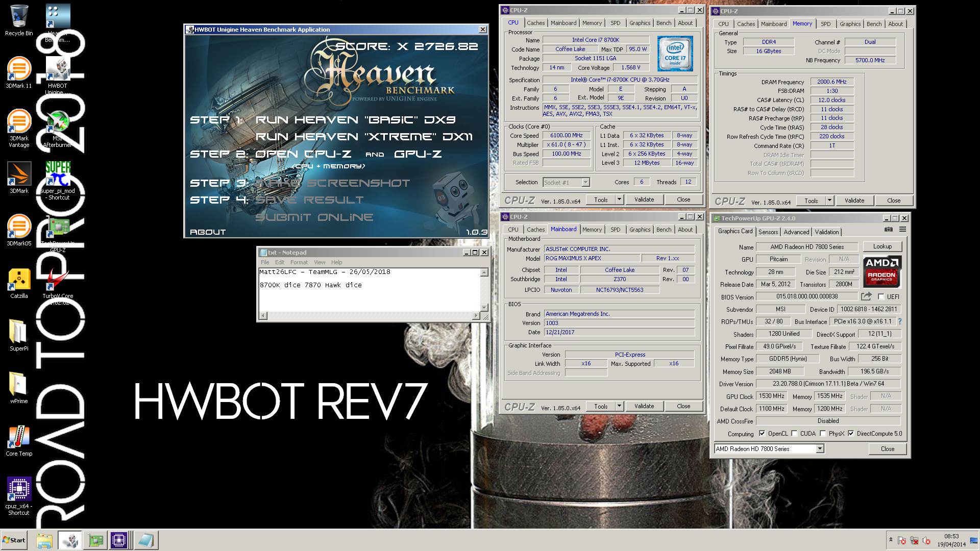Show hidden system tray icons
This screenshot has height=551, width=980.
click(x=891, y=540)
